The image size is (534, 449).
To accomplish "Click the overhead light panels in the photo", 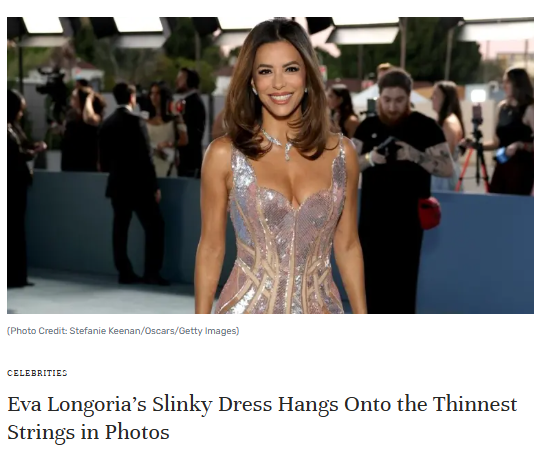I will (138, 26).
